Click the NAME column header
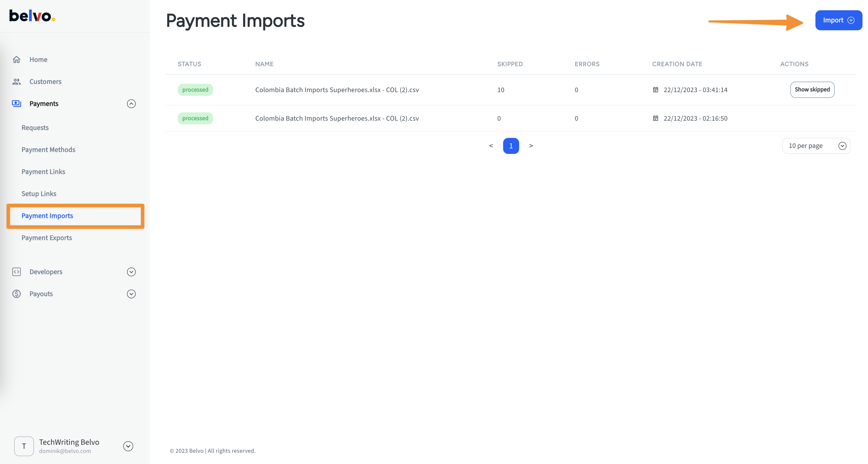 264,64
